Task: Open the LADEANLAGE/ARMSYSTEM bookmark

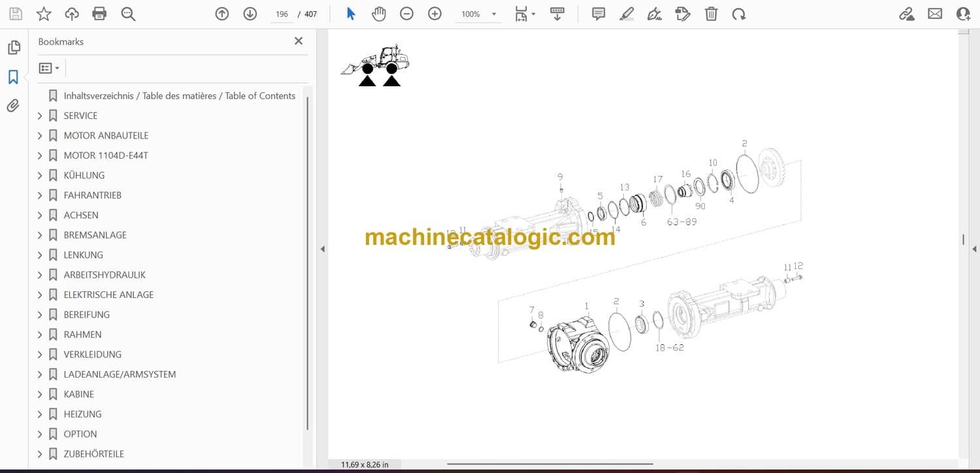Action: pos(120,375)
